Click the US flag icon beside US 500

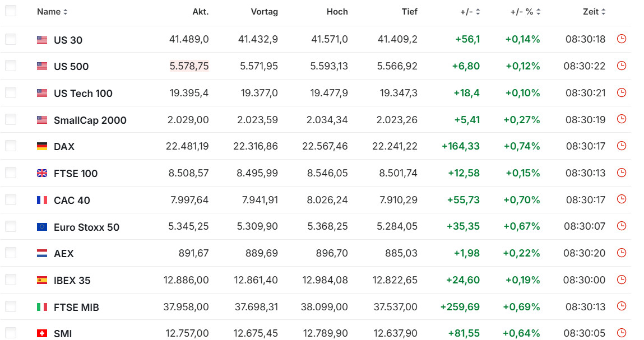[x=42, y=66]
